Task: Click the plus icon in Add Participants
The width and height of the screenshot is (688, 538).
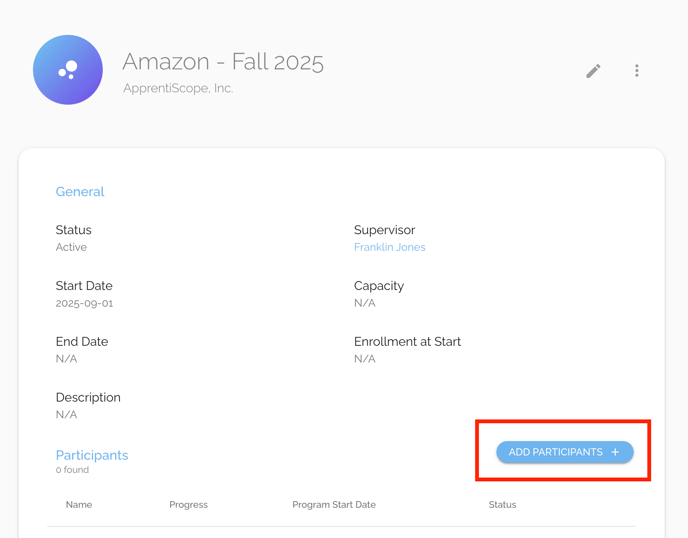Action: 615,452
